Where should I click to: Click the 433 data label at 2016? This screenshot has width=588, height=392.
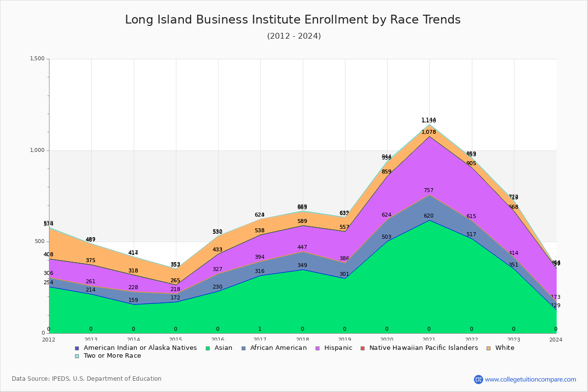tap(218, 249)
